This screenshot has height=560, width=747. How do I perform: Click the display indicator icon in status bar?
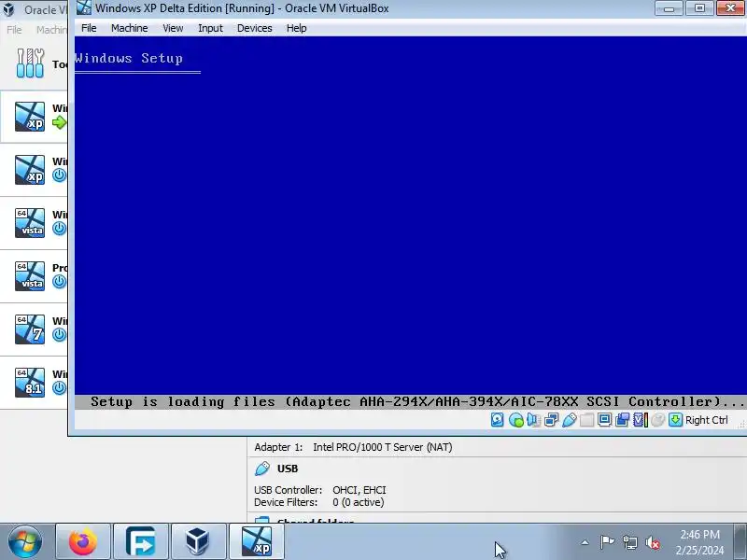coord(604,419)
